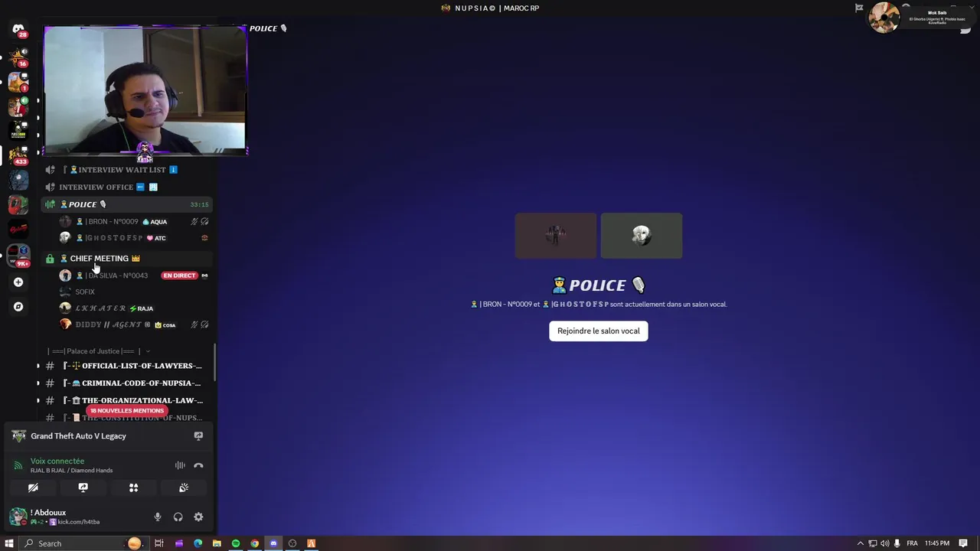Select user DIDDY // AGENT in CHIEF MEETING

pyautogui.click(x=135, y=324)
